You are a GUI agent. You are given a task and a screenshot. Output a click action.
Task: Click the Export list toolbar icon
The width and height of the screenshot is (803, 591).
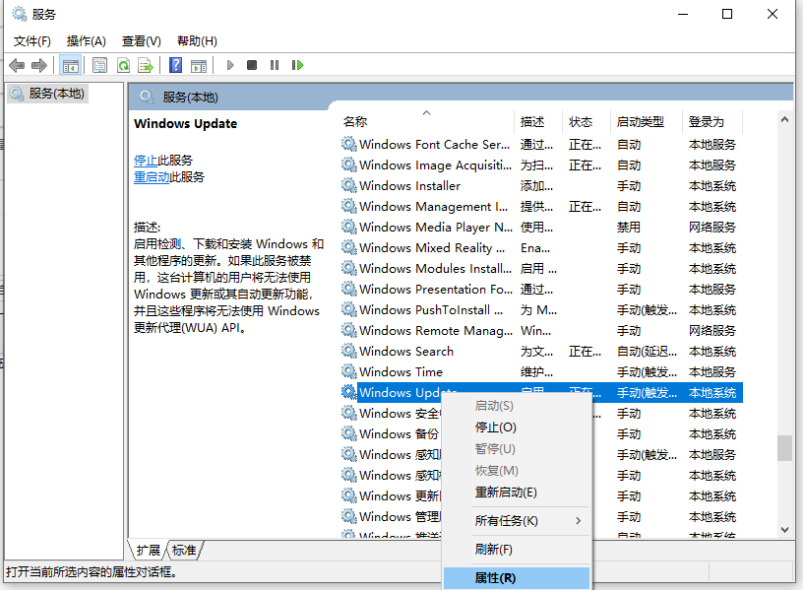click(146, 65)
